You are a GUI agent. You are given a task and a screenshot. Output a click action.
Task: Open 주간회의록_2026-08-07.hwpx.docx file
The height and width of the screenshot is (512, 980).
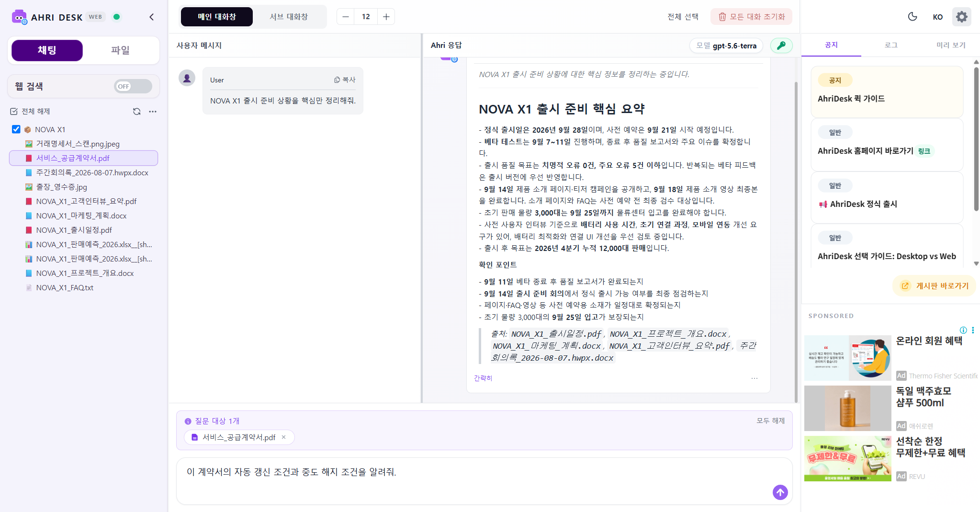coord(92,172)
